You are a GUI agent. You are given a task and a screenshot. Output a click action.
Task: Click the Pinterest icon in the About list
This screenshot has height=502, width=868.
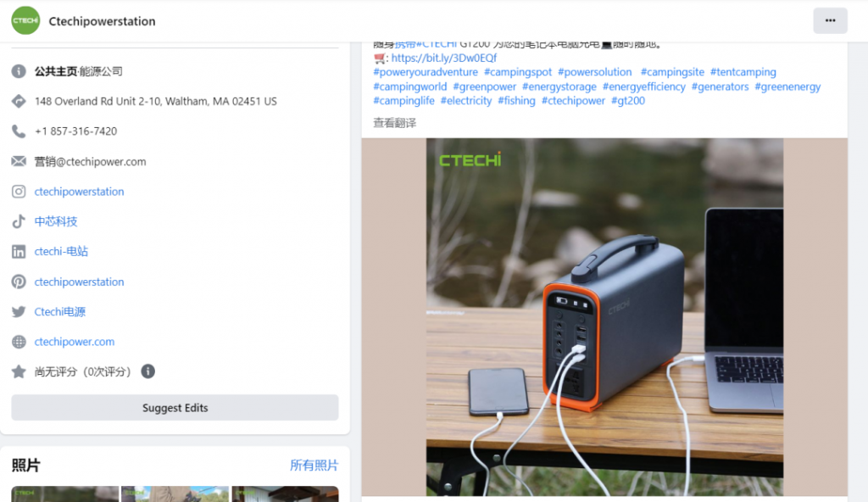[x=19, y=282]
